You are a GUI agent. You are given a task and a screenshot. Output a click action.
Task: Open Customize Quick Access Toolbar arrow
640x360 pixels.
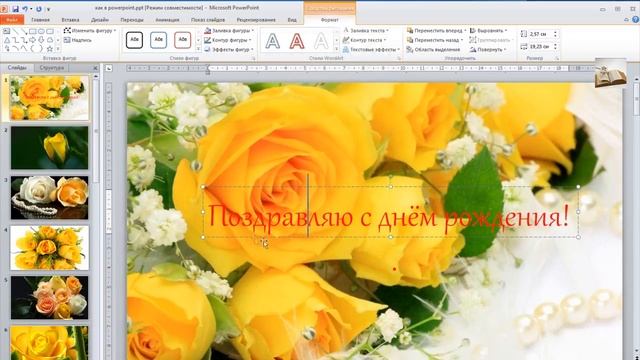[x=48, y=9]
